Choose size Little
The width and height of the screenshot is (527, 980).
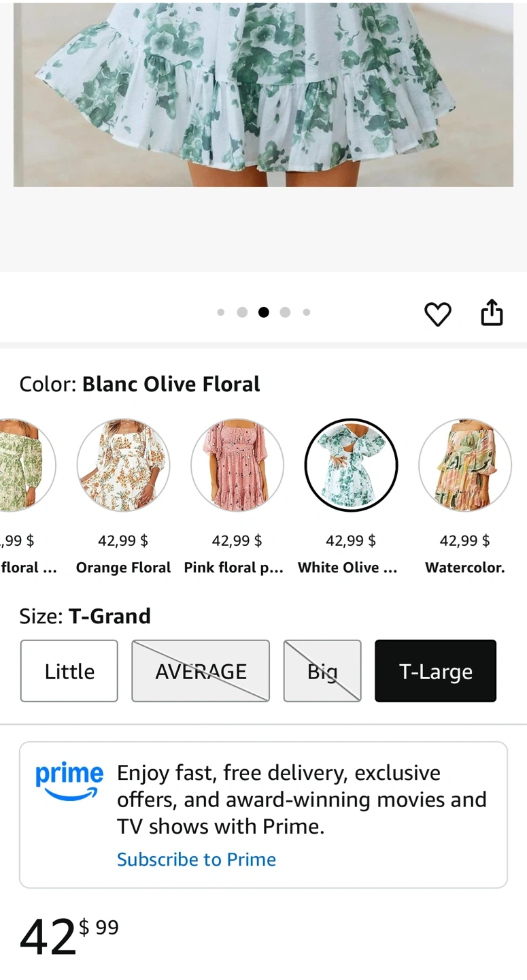tap(69, 671)
